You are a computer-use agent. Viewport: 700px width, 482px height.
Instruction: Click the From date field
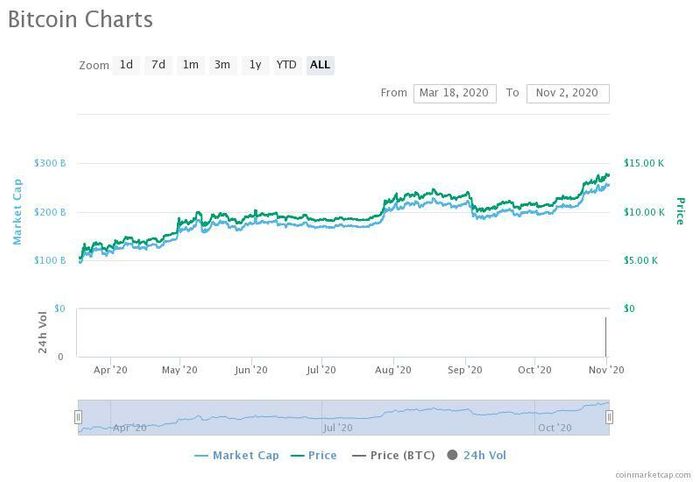pyautogui.click(x=454, y=93)
